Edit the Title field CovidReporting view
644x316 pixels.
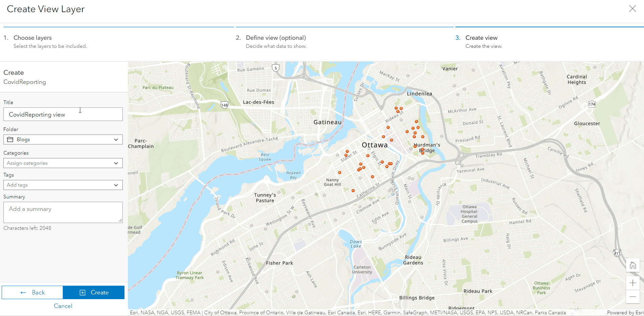click(x=63, y=114)
